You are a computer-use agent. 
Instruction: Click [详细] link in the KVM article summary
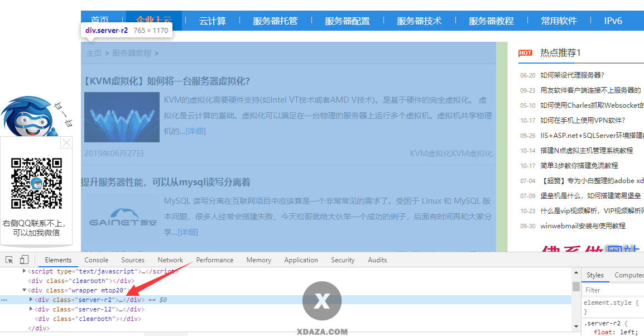(x=195, y=131)
